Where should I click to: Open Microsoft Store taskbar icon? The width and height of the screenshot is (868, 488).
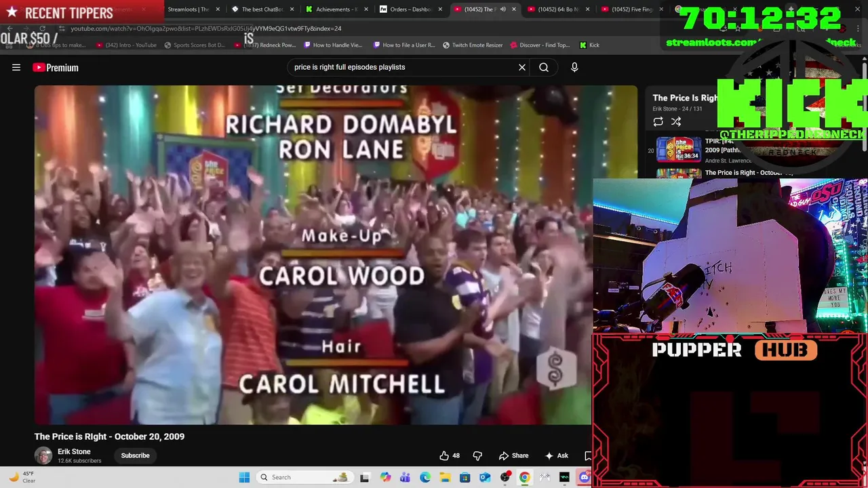tap(465, 477)
